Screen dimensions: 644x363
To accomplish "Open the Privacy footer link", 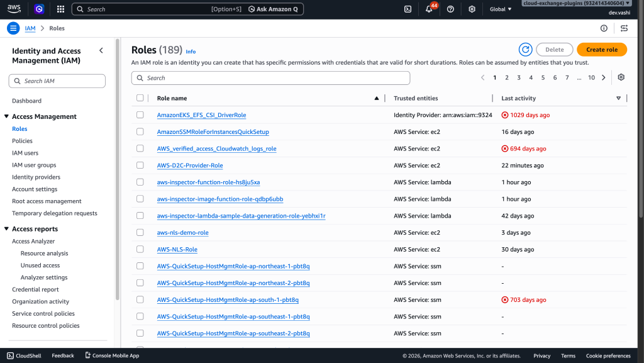I will pyautogui.click(x=541, y=356).
